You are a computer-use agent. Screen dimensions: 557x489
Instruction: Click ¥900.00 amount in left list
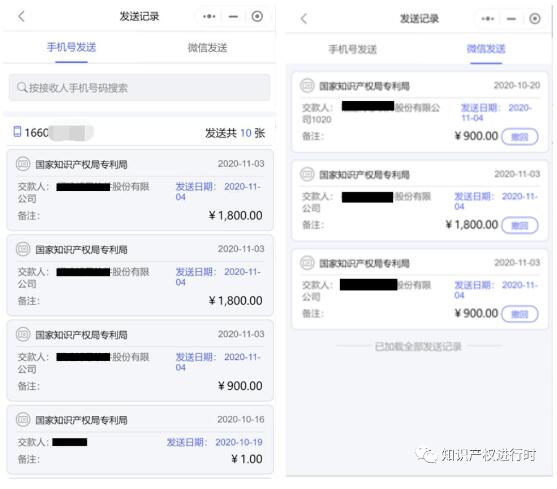(240, 386)
